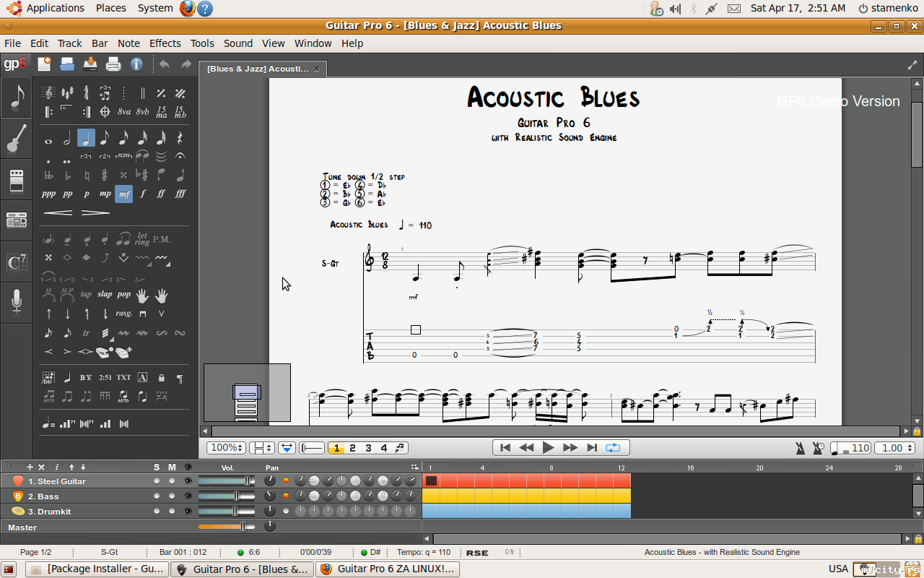
Task: Create a new document with the toolbar icon
Action: 45,64
